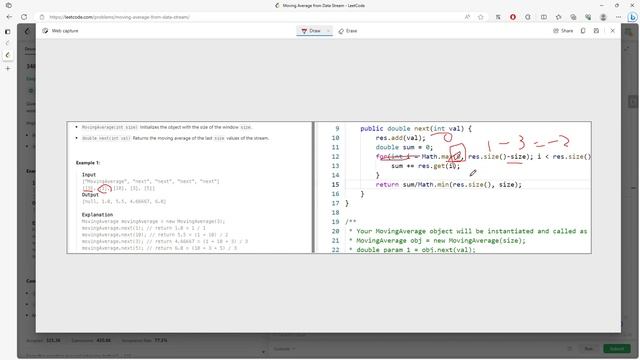Select the Draw pen tool
The height and width of the screenshot is (360, 640).
point(311,31)
